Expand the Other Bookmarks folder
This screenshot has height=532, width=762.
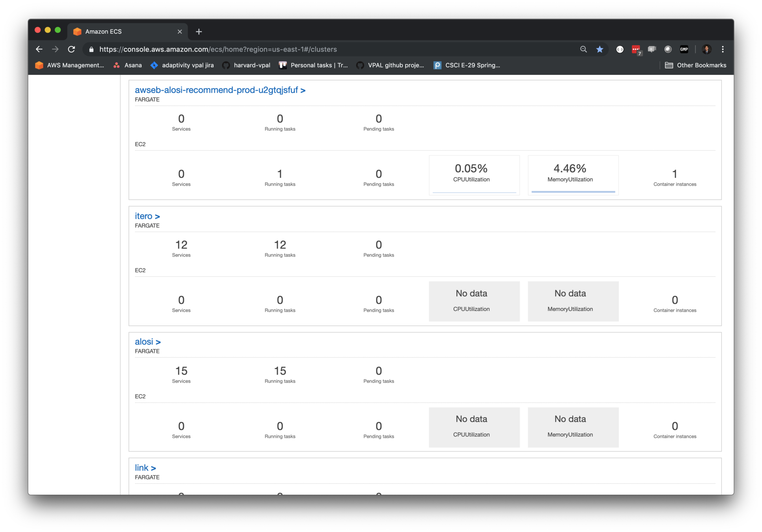click(x=695, y=65)
